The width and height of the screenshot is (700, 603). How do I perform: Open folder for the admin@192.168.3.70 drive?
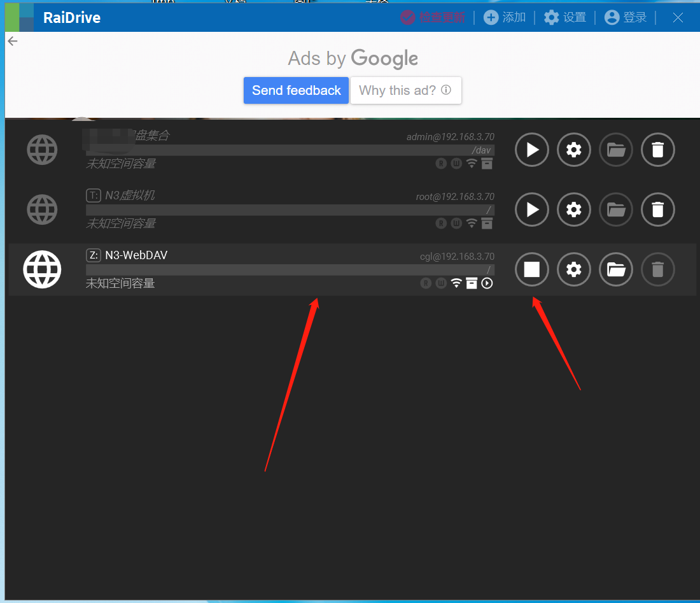(615, 150)
